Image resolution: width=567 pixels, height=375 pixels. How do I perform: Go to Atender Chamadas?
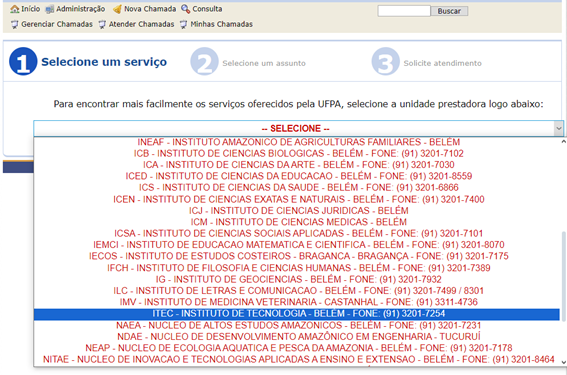tap(141, 24)
